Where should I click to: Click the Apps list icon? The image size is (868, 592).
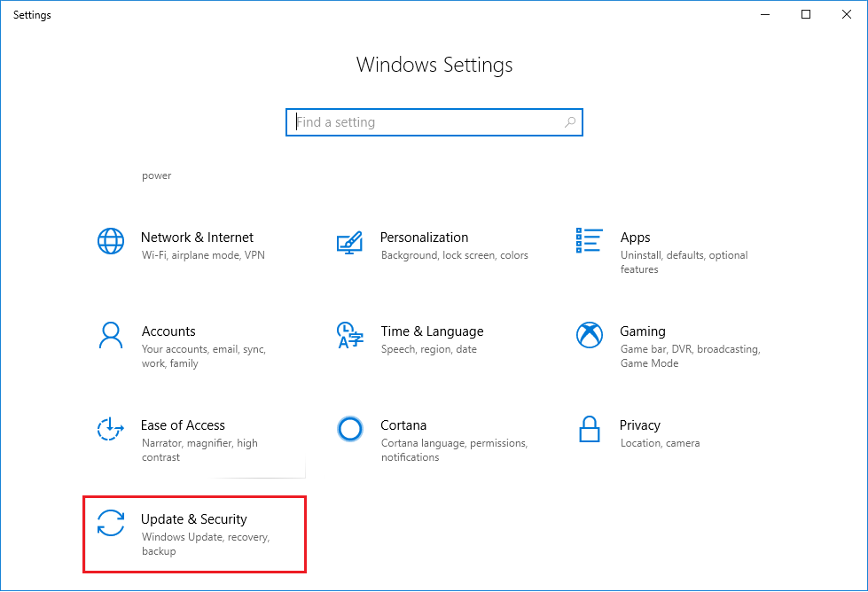[x=589, y=241]
